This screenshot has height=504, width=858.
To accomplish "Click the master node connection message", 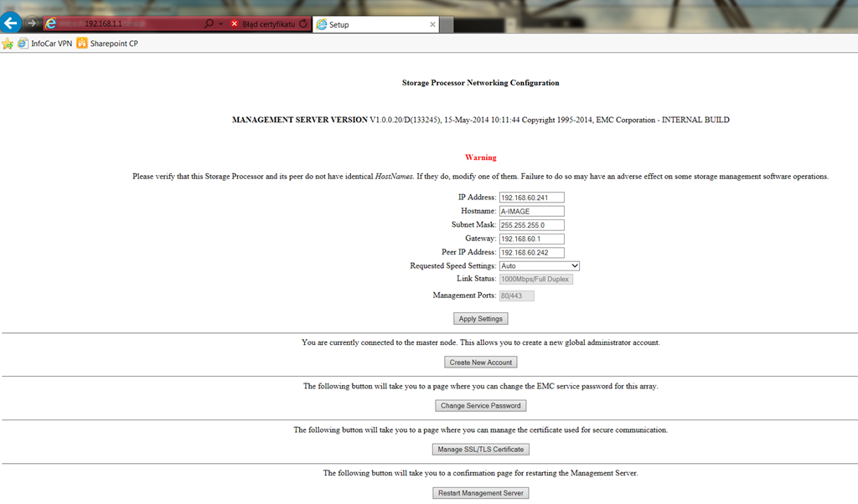I will pyautogui.click(x=480, y=342).
